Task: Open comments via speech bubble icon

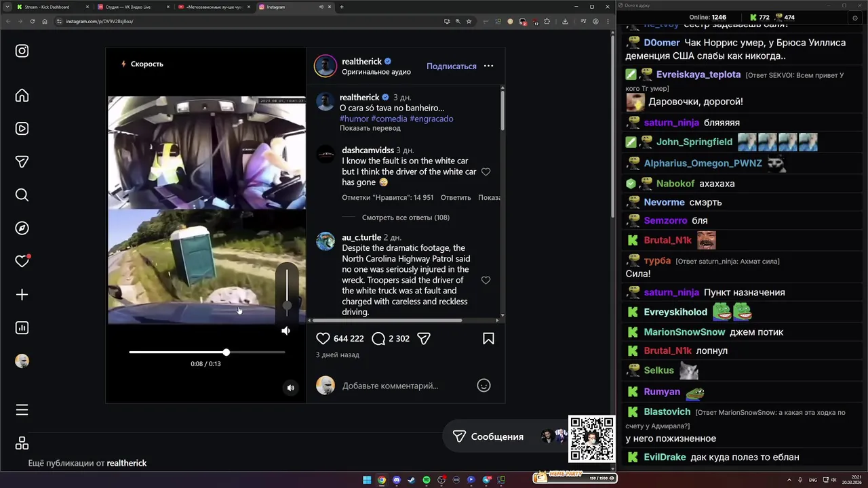Action: pyautogui.click(x=378, y=338)
